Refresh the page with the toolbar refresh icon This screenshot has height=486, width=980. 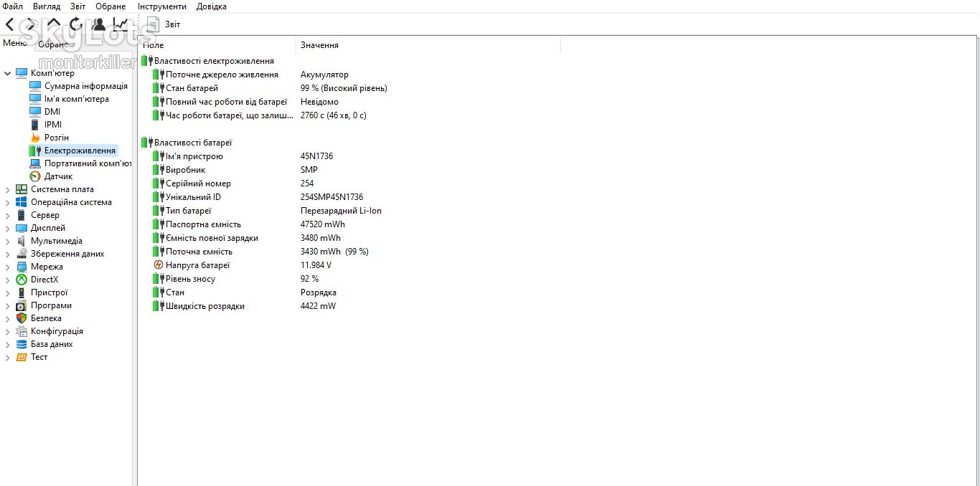pyautogui.click(x=76, y=24)
